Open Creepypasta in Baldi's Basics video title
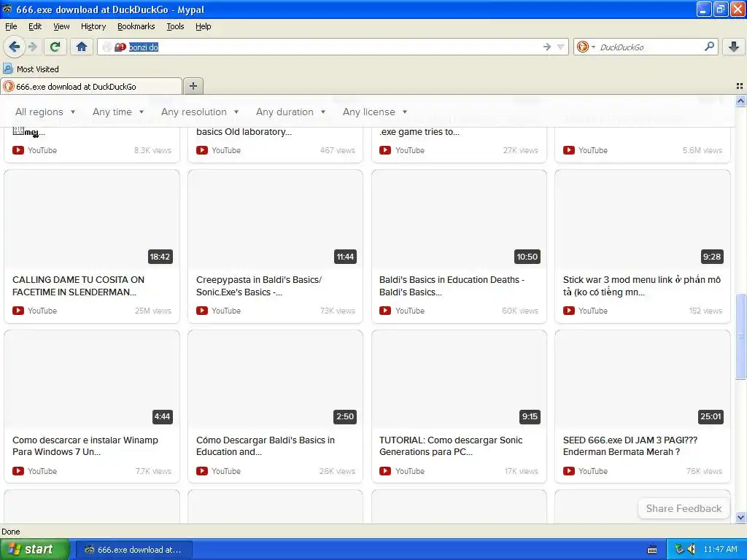This screenshot has height=560, width=747. [259, 286]
